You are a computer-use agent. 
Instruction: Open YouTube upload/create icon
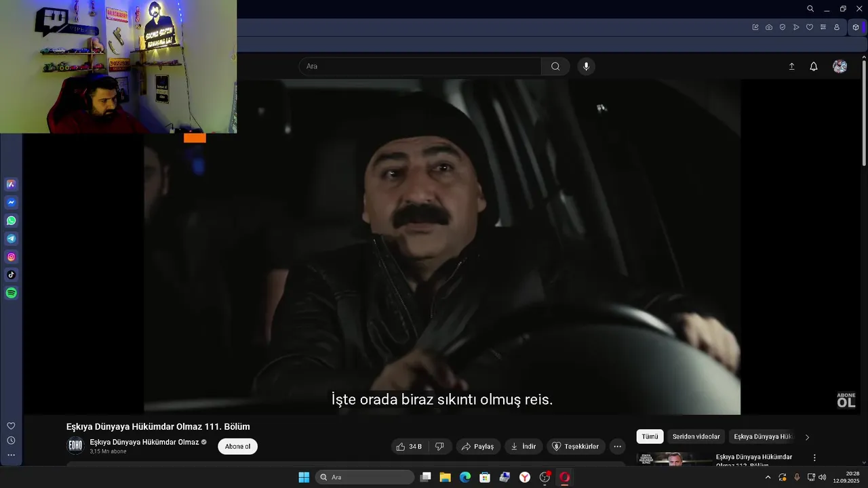(x=791, y=66)
